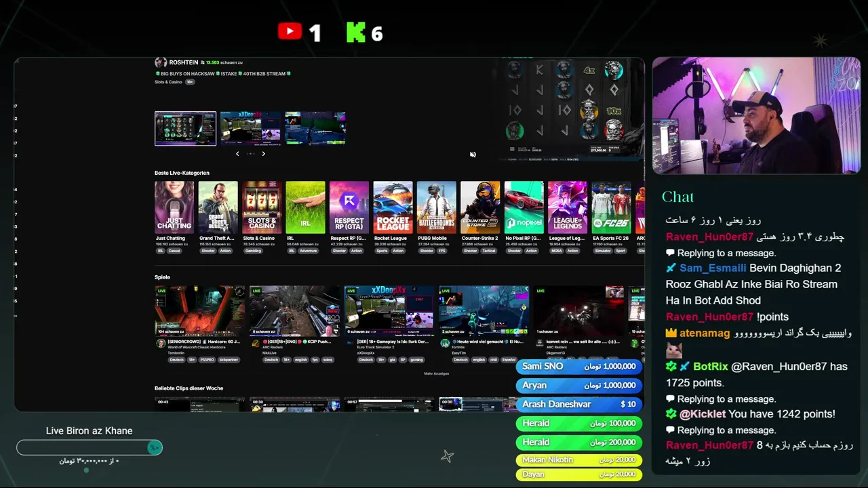Click Slots & Casino label under ROSHTEIN
The width and height of the screenshot is (868, 488).
pos(168,82)
